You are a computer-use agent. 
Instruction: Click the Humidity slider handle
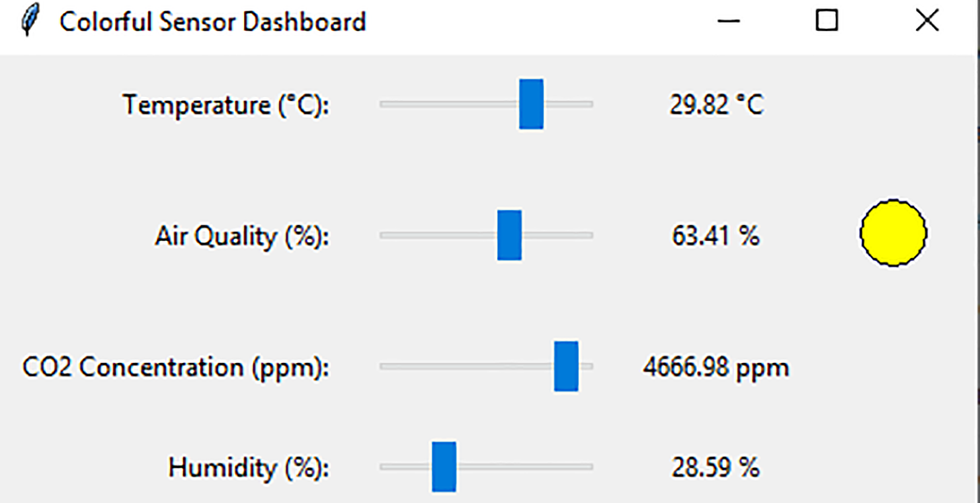point(444,467)
